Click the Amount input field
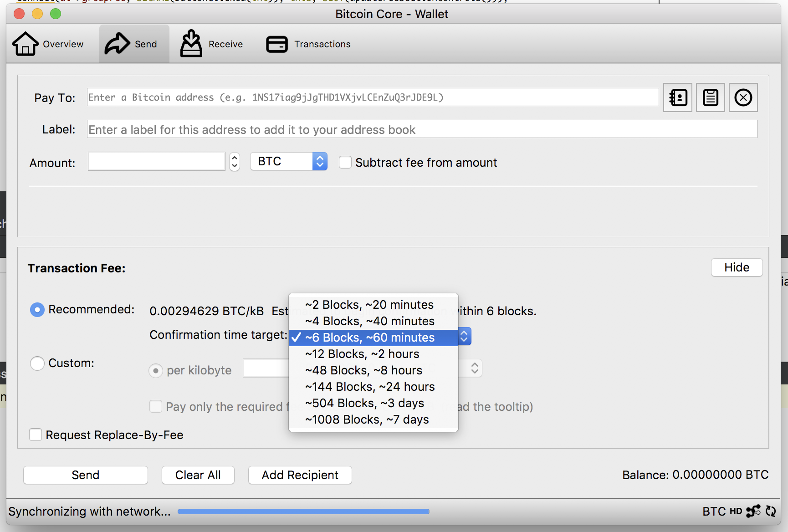The width and height of the screenshot is (788, 532). [x=157, y=162]
